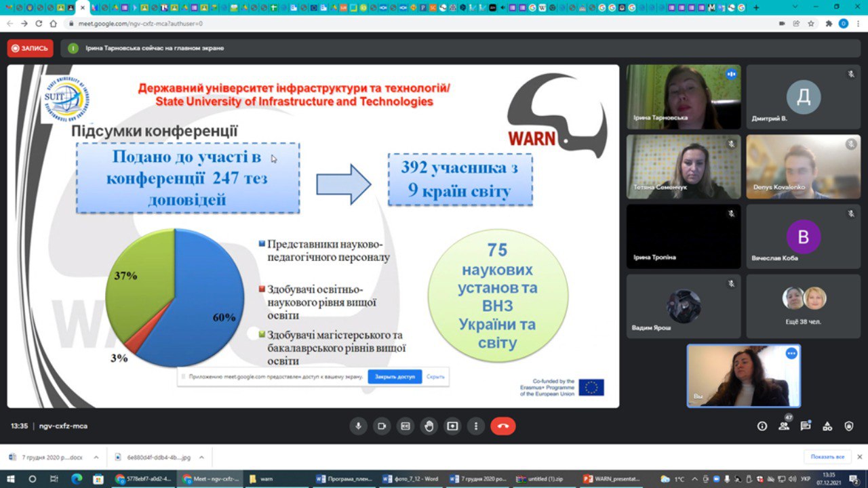Click the camera indicator in the address bar
This screenshot has height=488, width=868.
[782, 23]
